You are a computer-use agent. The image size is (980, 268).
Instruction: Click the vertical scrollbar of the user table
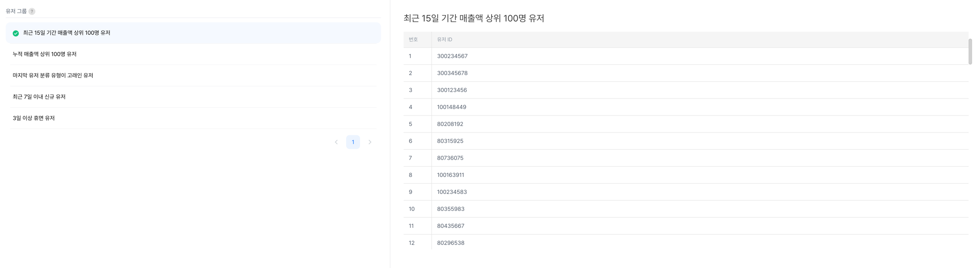tap(970, 51)
